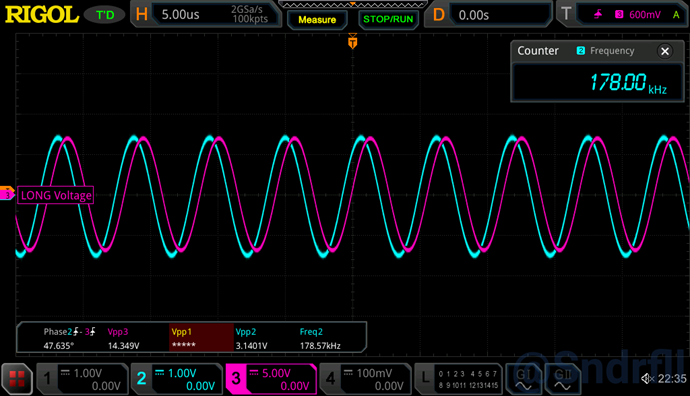The height and width of the screenshot is (396, 690).
Task: Click the T'D trigger status indicator
Action: tap(105, 15)
